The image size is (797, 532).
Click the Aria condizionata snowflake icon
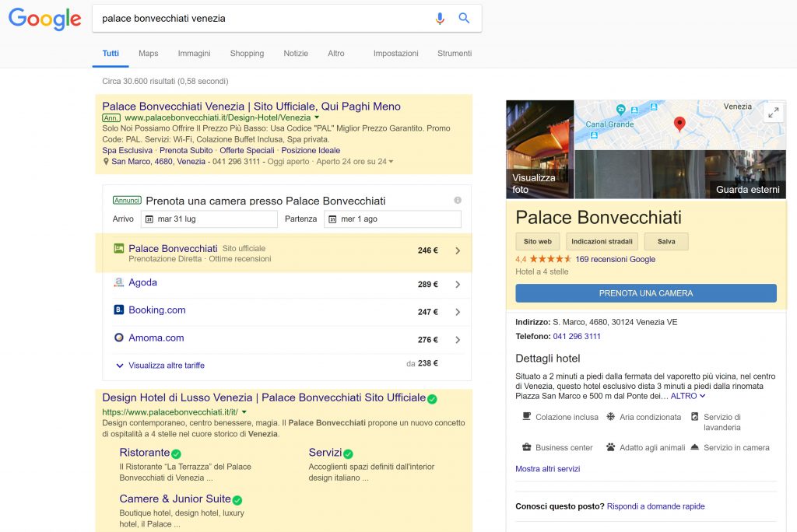610,416
